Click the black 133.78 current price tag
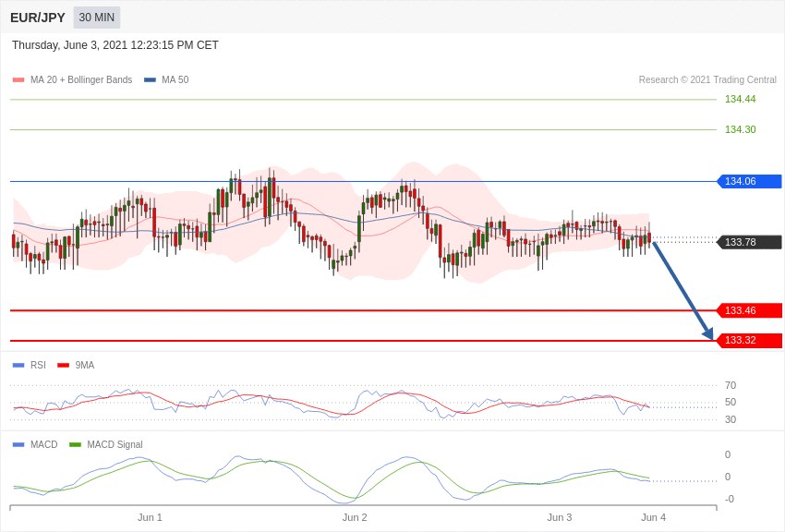This screenshot has width=785, height=532. pos(750,242)
